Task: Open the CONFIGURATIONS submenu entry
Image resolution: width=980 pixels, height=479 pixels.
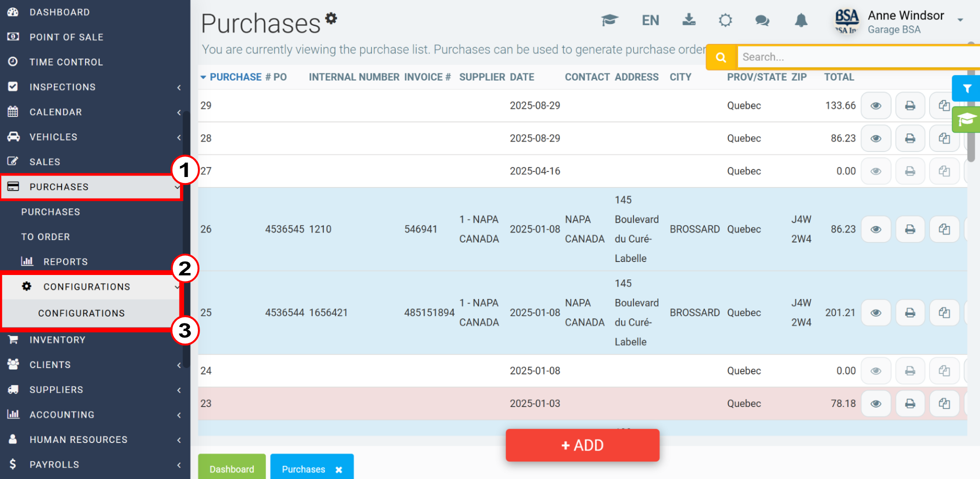Action: [x=81, y=313]
